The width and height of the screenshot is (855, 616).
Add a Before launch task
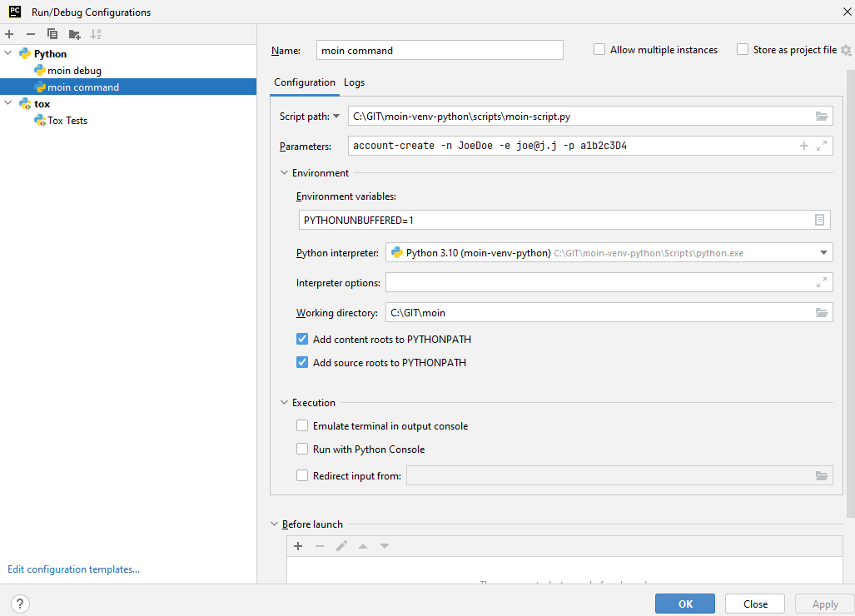[298, 546]
